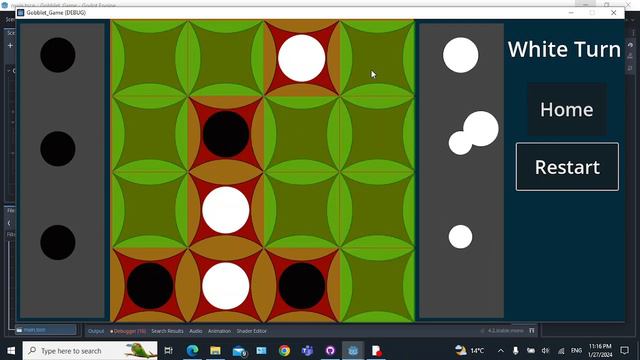Close the Gobblet_Game (DEBUG) window
The width and height of the screenshot is (640, 360).
(613, 13)
